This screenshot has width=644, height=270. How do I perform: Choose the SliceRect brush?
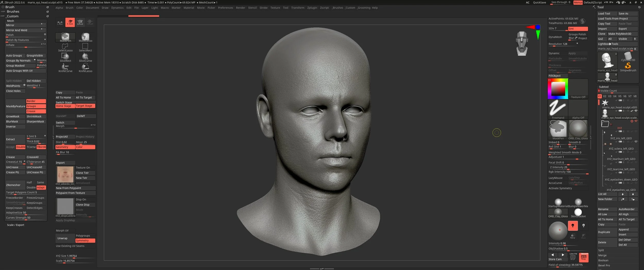coord(65,58)
